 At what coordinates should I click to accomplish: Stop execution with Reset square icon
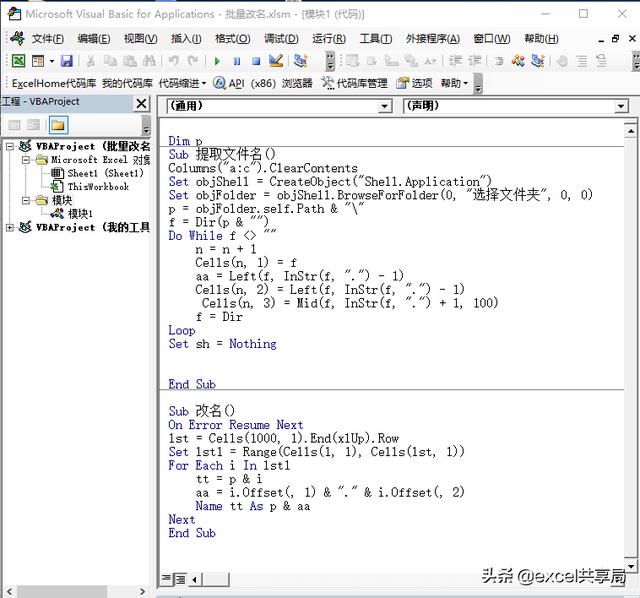click(256, 61)
